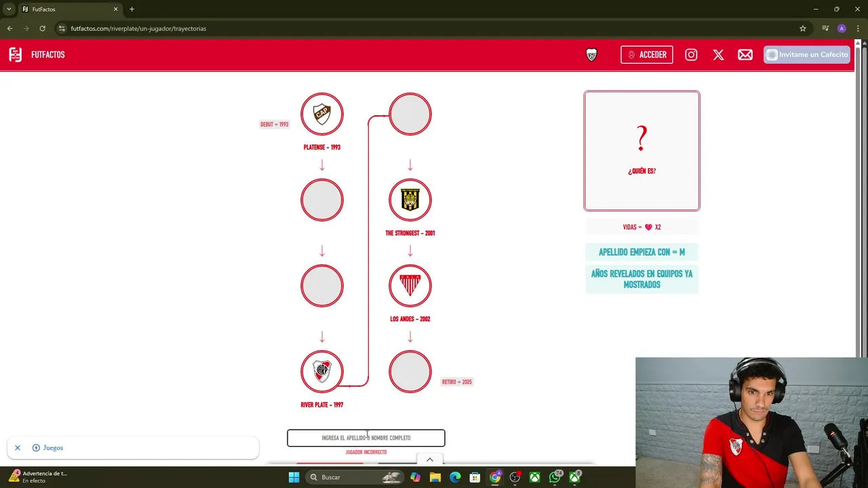Open OBS Studio from the taskbar
868x488 pixels.
pos(515,477)
